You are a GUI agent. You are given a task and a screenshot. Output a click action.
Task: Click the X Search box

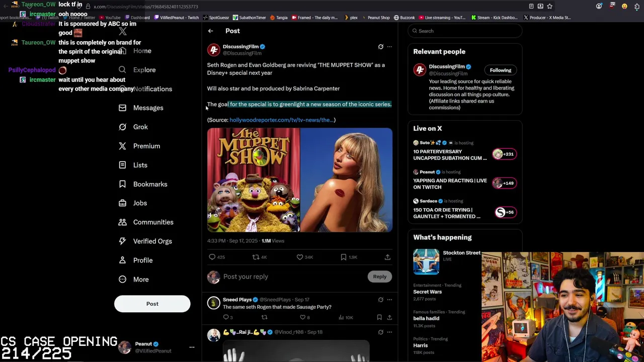(465, 31)
